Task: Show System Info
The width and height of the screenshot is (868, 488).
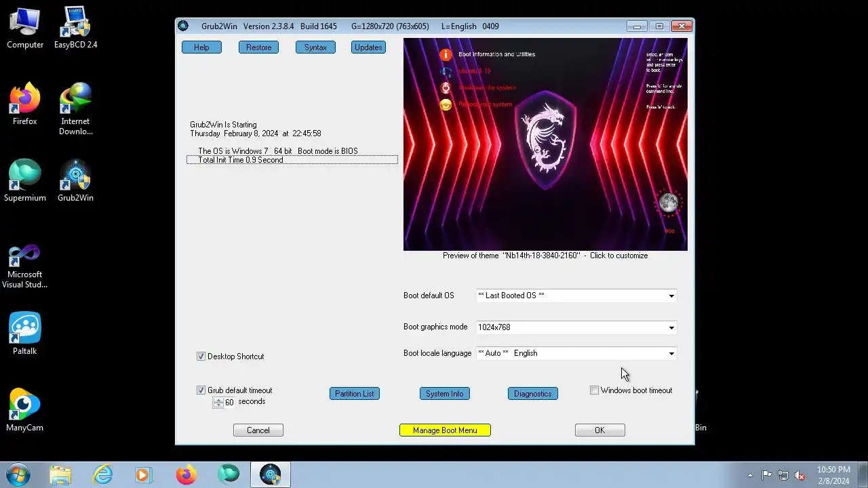Action: pos(445,394)
